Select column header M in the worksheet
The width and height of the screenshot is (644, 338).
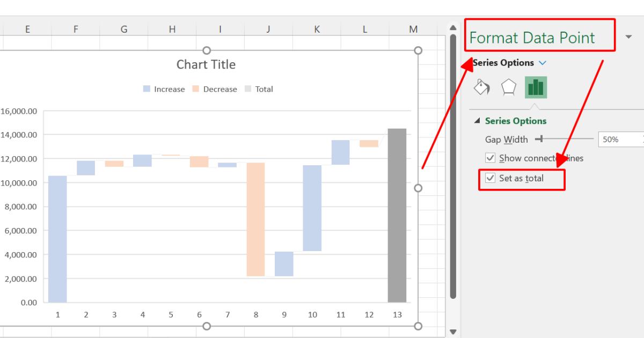(413, 29)
